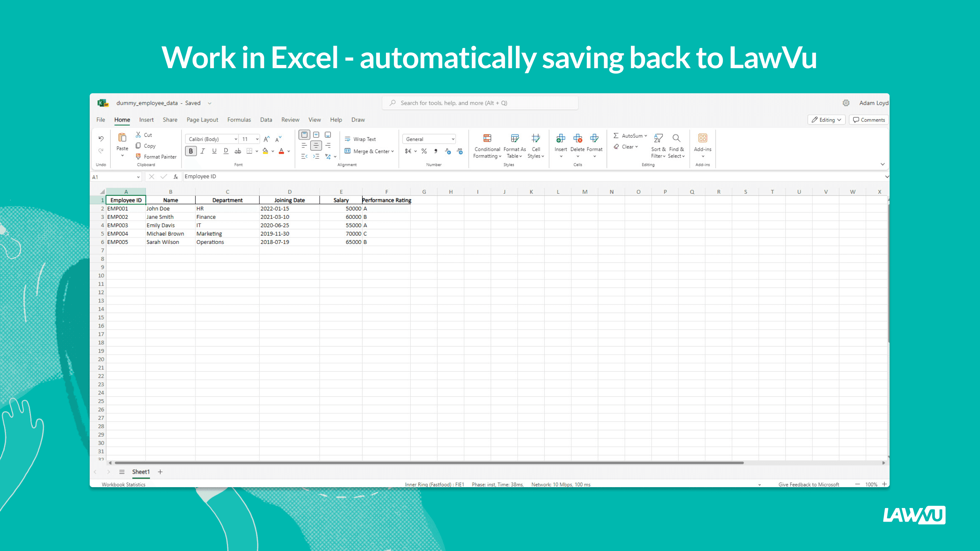Click the Sort & Filter button

pos(658,146)
